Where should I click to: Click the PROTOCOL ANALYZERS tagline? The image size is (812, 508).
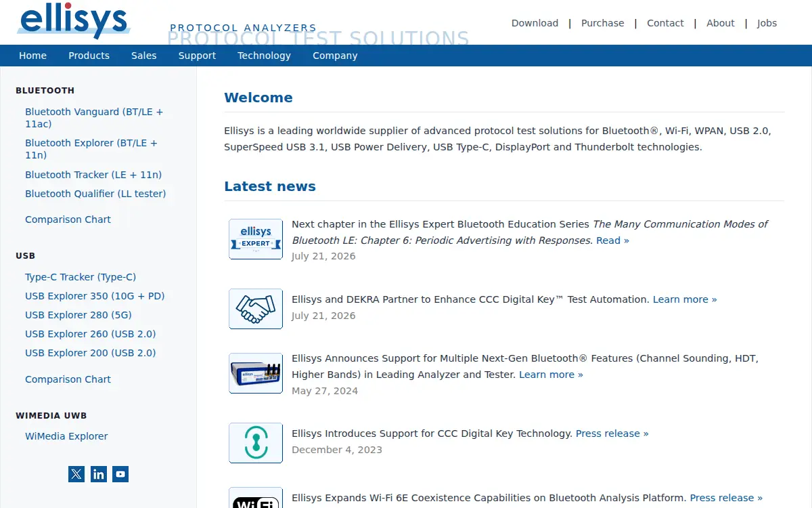coord(243,28)
